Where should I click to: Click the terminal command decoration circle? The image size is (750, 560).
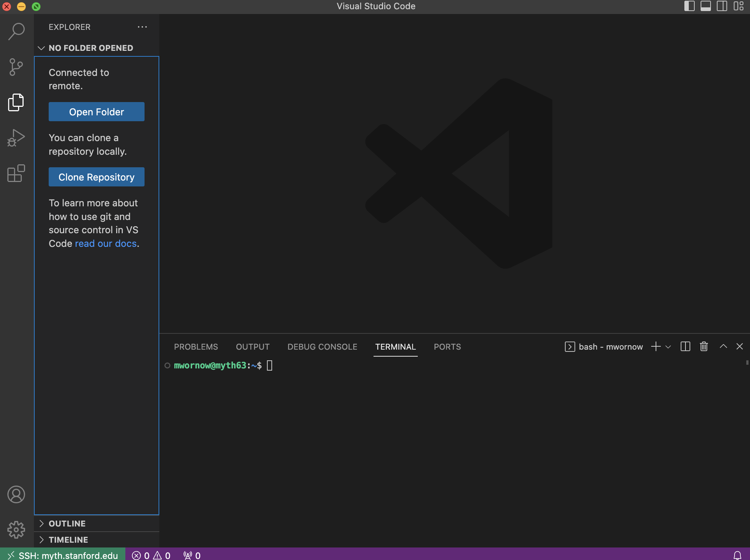click(167, 365)
